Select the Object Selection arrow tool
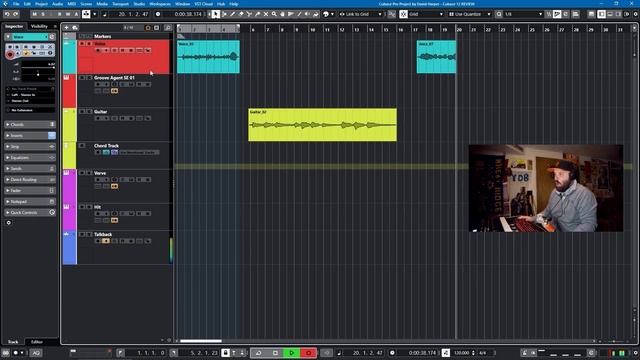Screen dimensions: 640x360 point(216,14)
